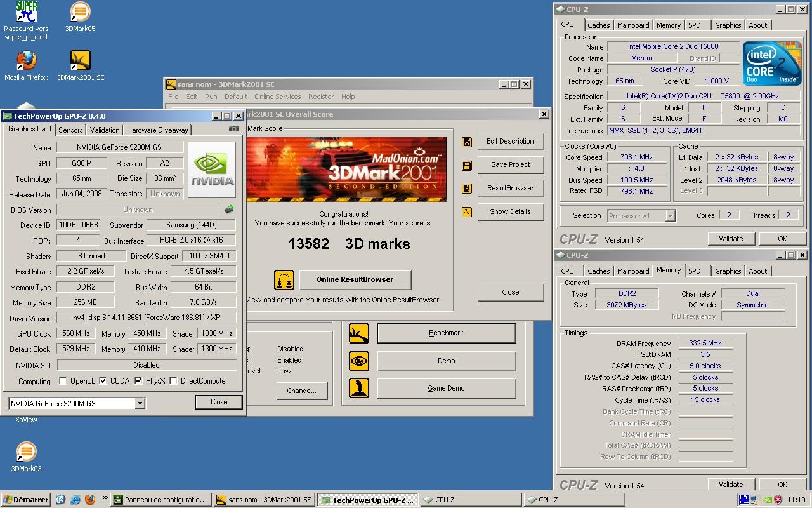The width and height of the screenshot is (812, 508).
Task: Toggle the PhysX checkbox
Action: tap(138, 381)
